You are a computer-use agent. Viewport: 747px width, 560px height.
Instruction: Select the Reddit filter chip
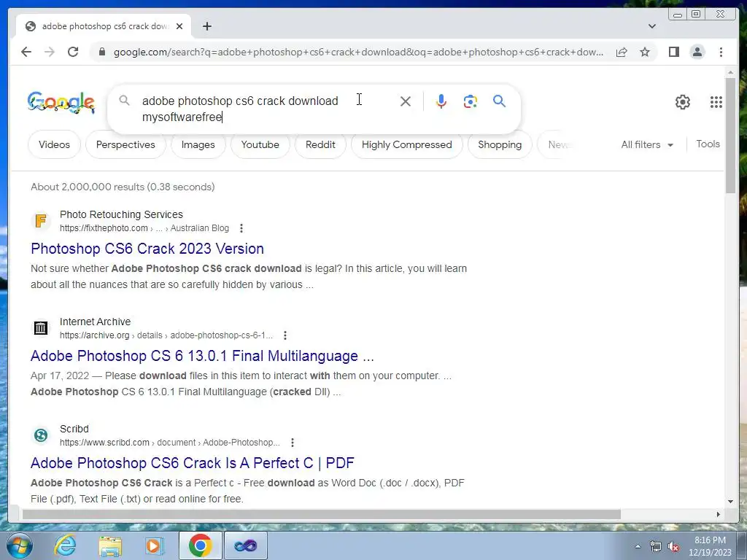coord(320,145)
